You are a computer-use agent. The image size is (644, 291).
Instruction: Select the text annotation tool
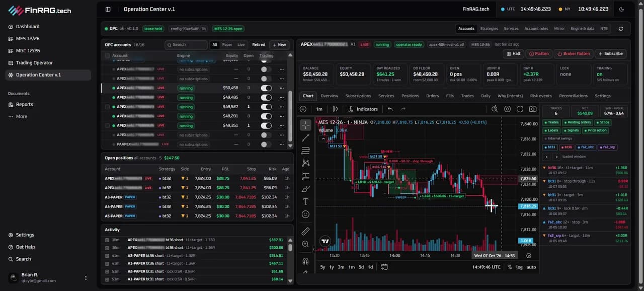tap(305, 201)
